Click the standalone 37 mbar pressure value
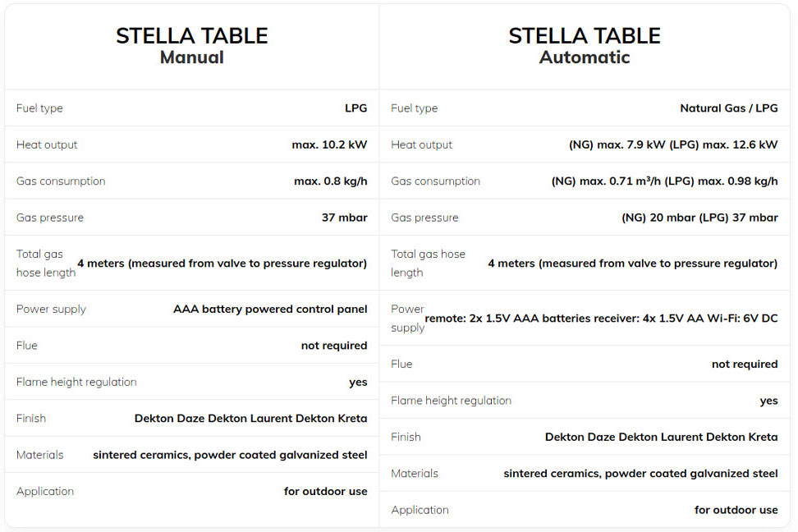The height and width of the screenshot is (532, 798). (x=344, y=218)
